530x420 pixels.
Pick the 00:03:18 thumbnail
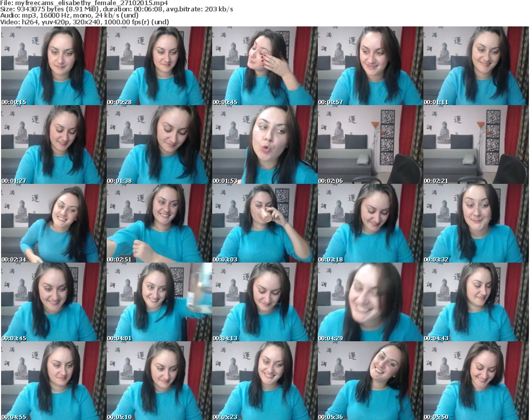click(370, 224)
